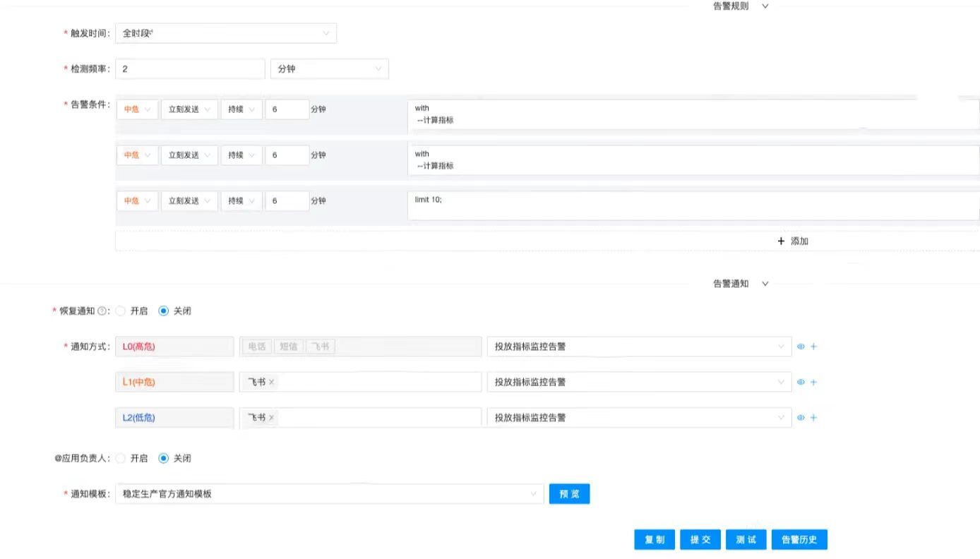The height and width of the screenshot is (559, 980).
Task: Open third condition 持续 dropdown
Action: [x=241, y=201]
